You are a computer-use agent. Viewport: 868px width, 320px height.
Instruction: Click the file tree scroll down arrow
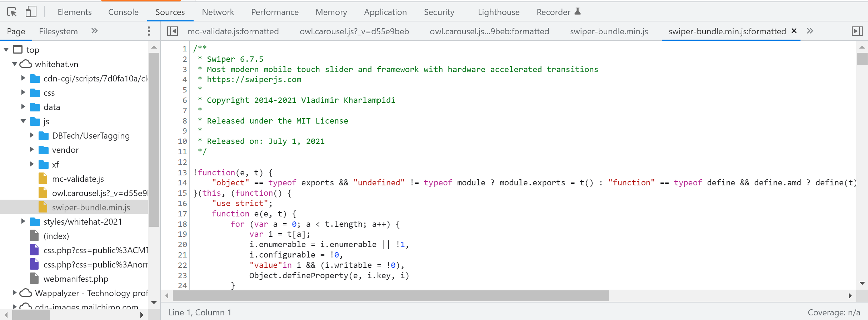tap(154, 302)
